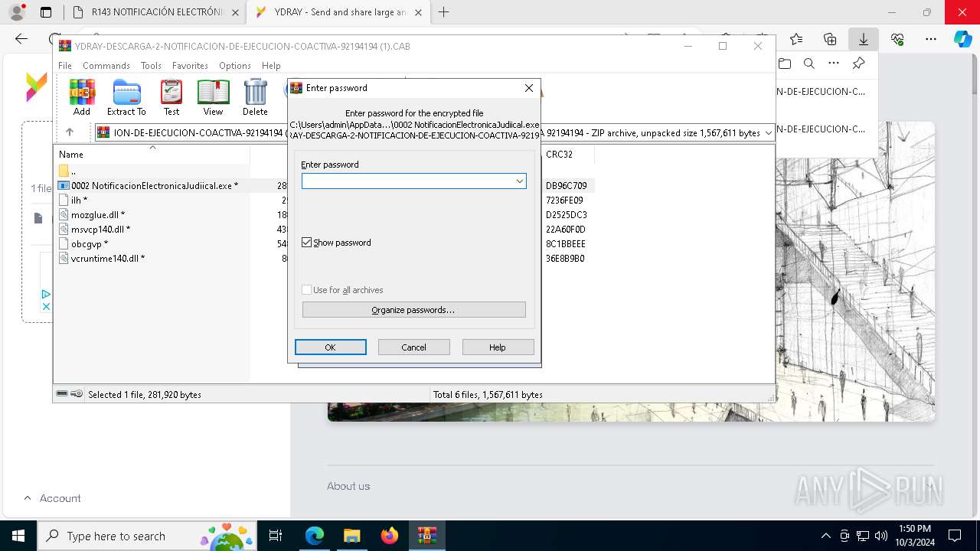980x551 pixels.
Task: Open the About us link
Action: click(x=348, y=486)
